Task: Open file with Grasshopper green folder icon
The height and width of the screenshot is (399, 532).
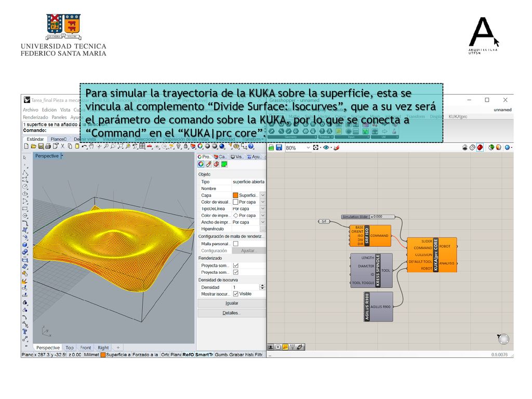Action: (271, 148)
